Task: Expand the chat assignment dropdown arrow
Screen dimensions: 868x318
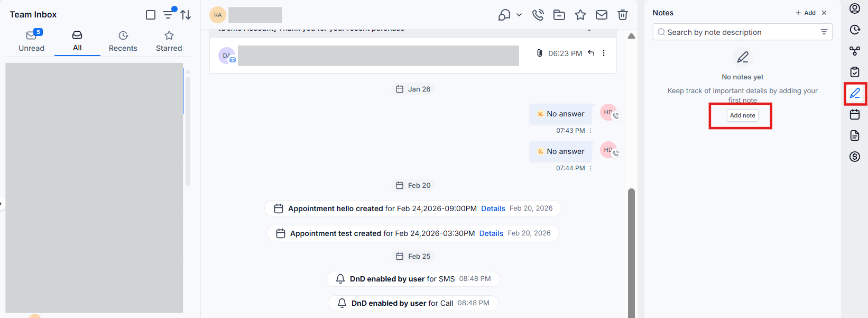Action: click(x=519, y=15)
